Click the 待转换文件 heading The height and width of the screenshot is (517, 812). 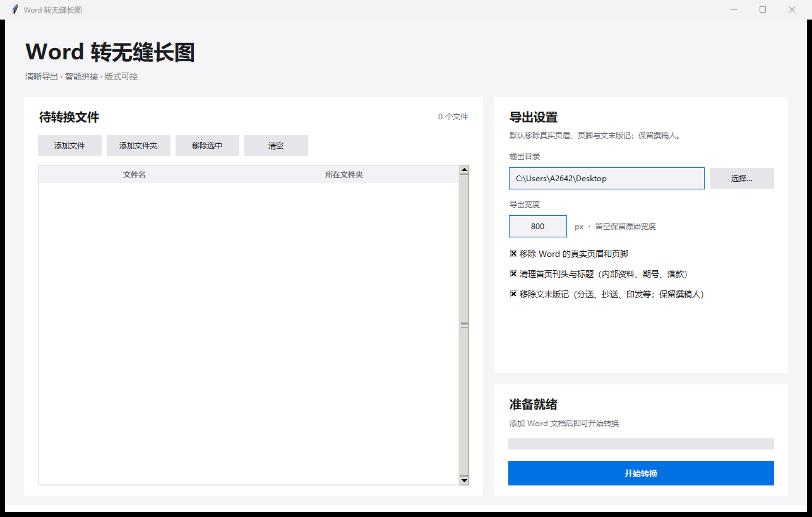69,117
